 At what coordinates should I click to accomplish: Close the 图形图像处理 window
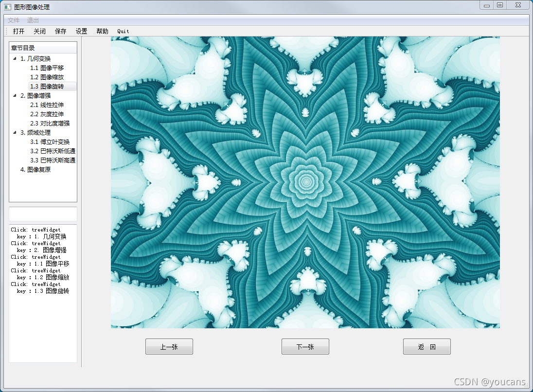pos(518,5)
